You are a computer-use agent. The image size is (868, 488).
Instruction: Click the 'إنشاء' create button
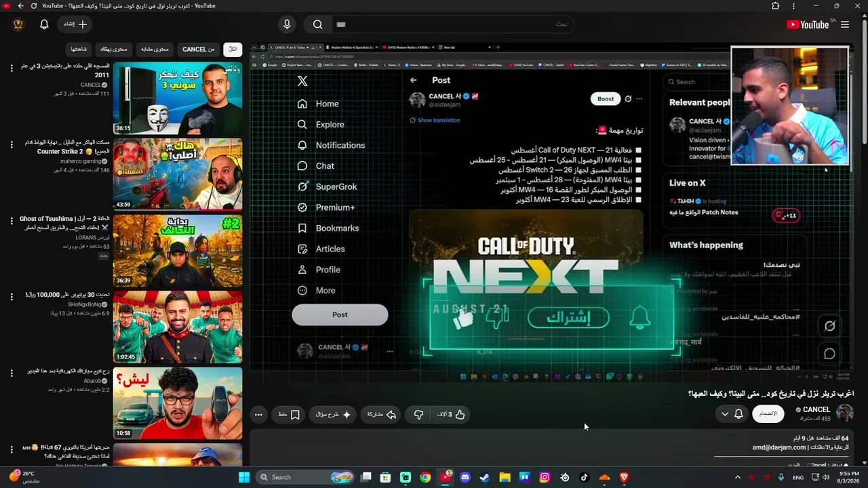coord(75,24)
